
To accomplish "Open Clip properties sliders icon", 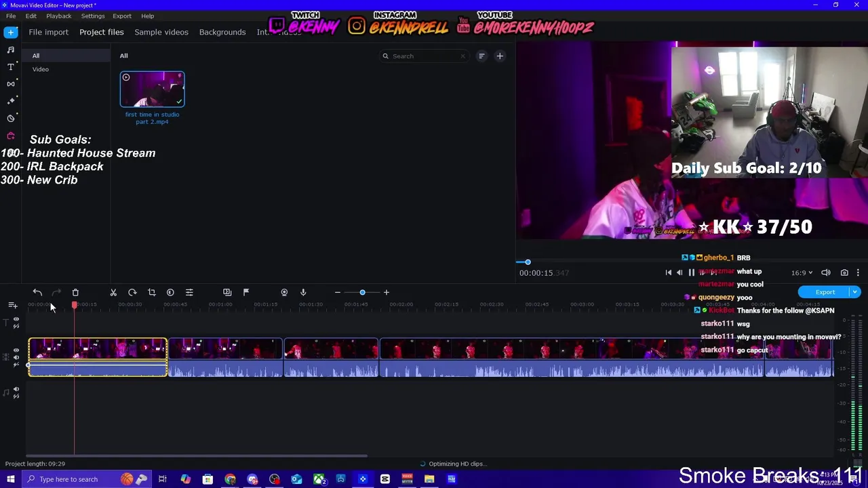I will pyautogui.click(x=189, y=292).
